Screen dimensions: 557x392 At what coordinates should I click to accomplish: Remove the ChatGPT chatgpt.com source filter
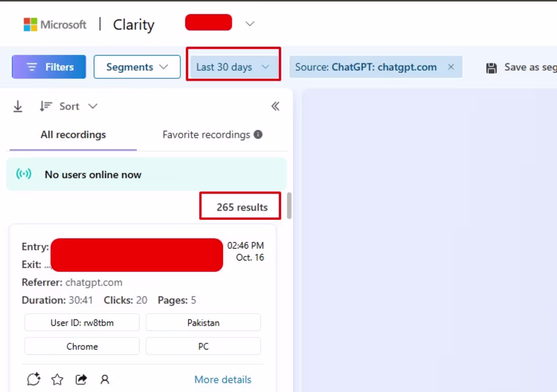(x=451, y=67)
